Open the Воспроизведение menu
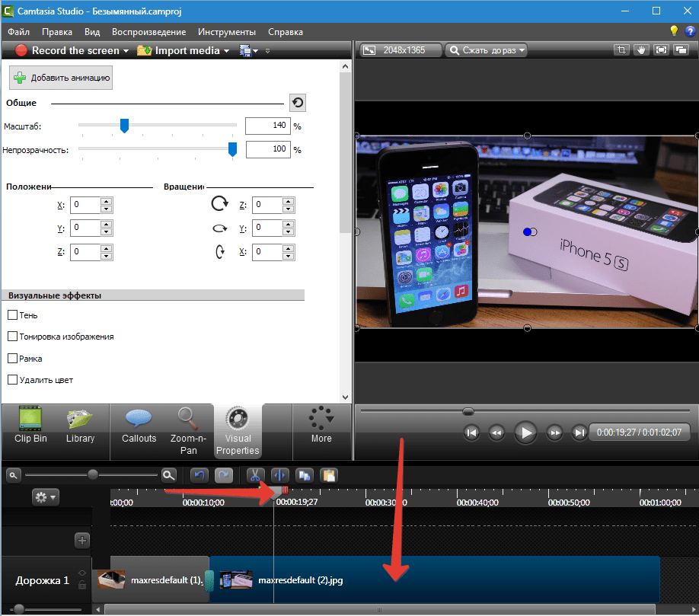The image size is (699, 616). [x=148, y=32]
